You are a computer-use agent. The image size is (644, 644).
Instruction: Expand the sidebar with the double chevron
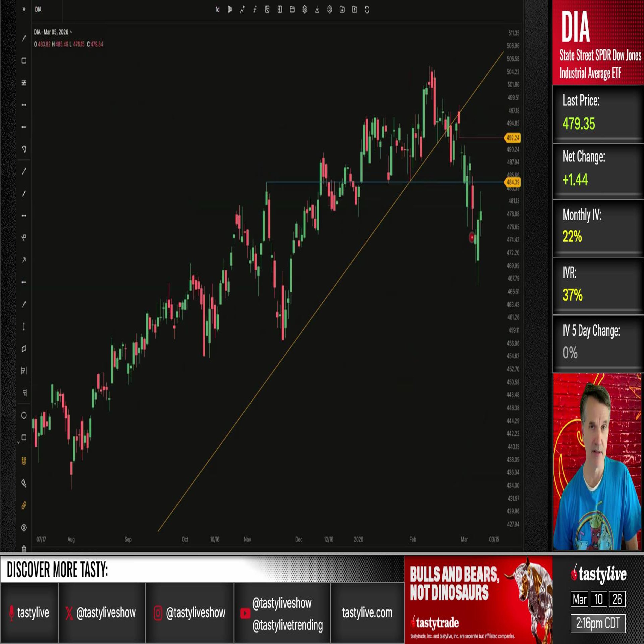click(24, 9)
